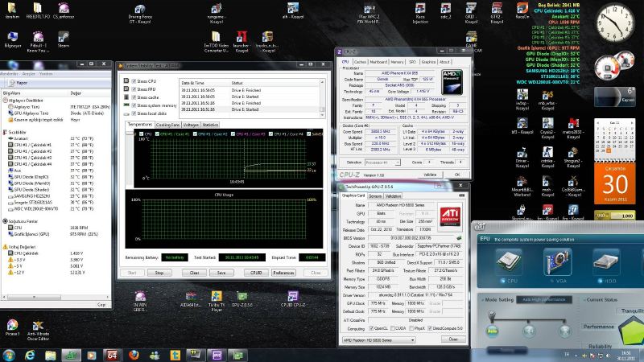Click the Close button in GPU-Z

tap(453, 339)
